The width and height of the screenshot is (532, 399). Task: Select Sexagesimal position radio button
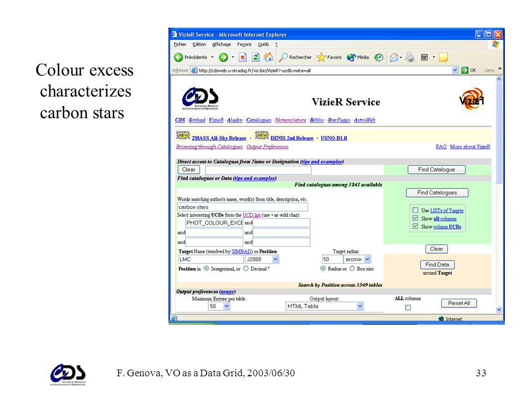click(x=206, y=268)
